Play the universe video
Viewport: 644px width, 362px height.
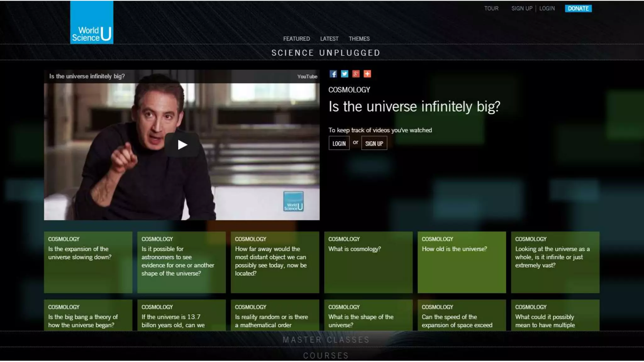click(x=182, y=145)
